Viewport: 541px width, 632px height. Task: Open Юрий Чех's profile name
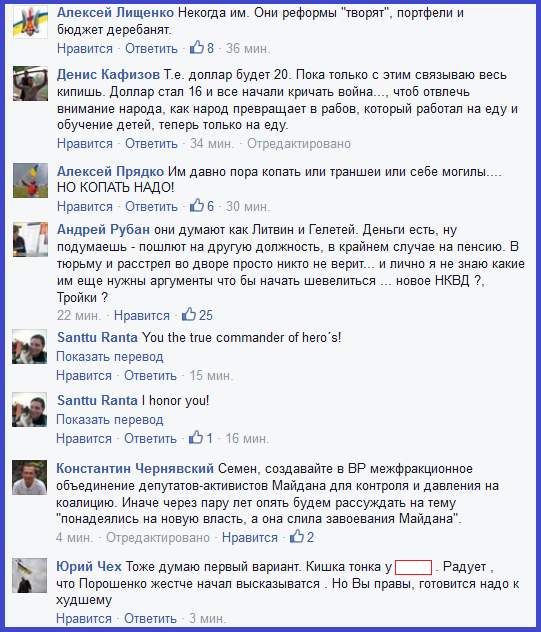point(89,567)
